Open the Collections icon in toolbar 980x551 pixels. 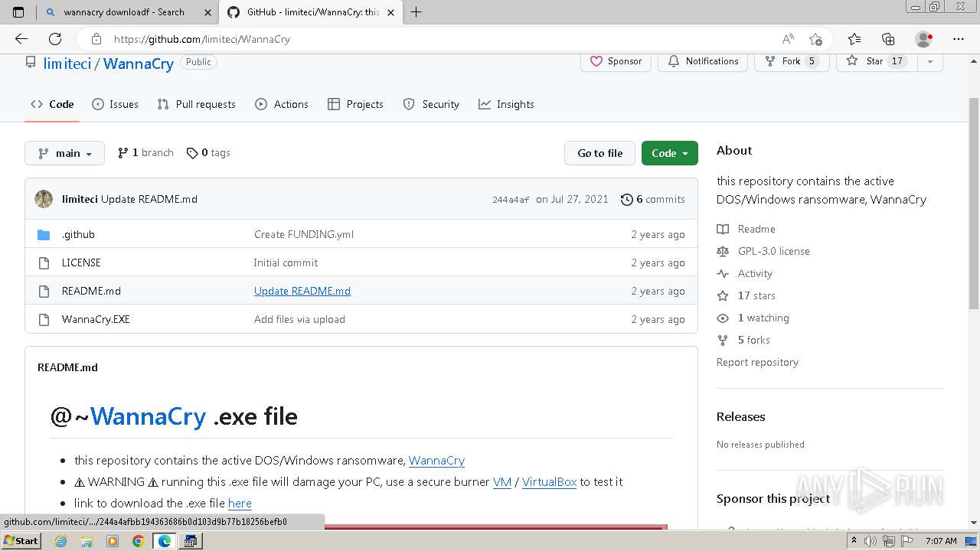click(888, 39)
